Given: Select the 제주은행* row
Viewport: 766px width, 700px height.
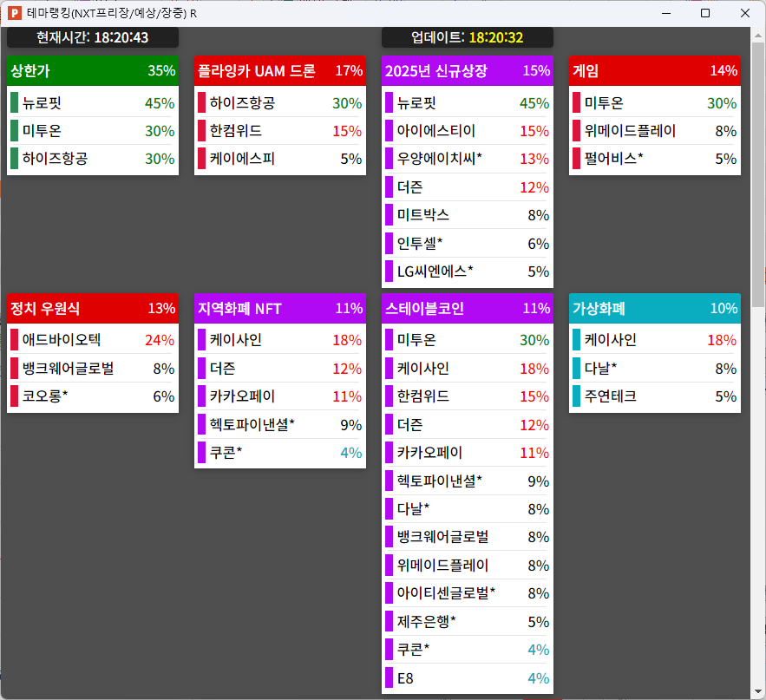Looking at the screenshot, I should [468, 621].
